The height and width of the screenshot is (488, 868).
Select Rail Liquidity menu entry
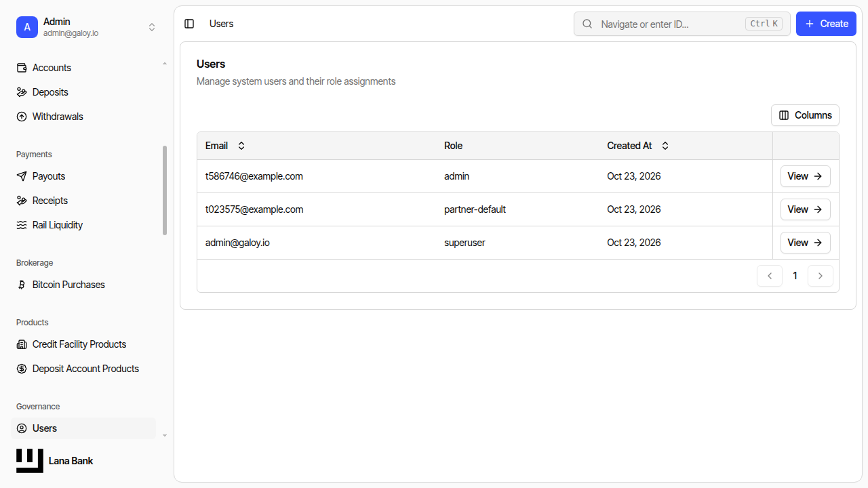click(83, 225)
